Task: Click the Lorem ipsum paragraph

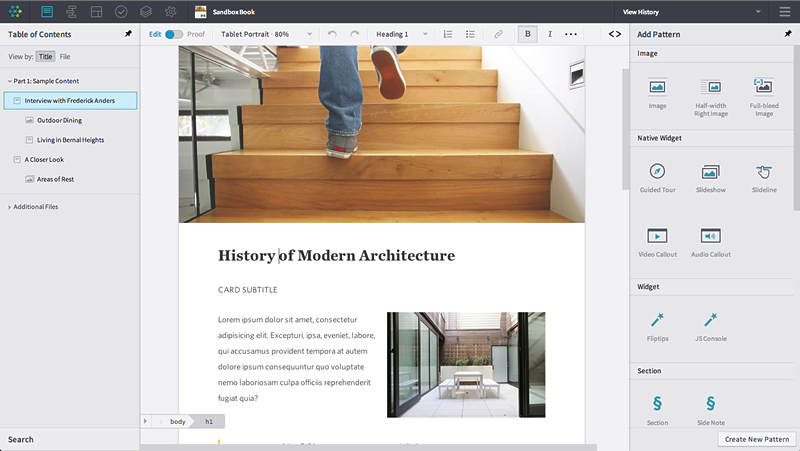Action: tap(297, 359)
